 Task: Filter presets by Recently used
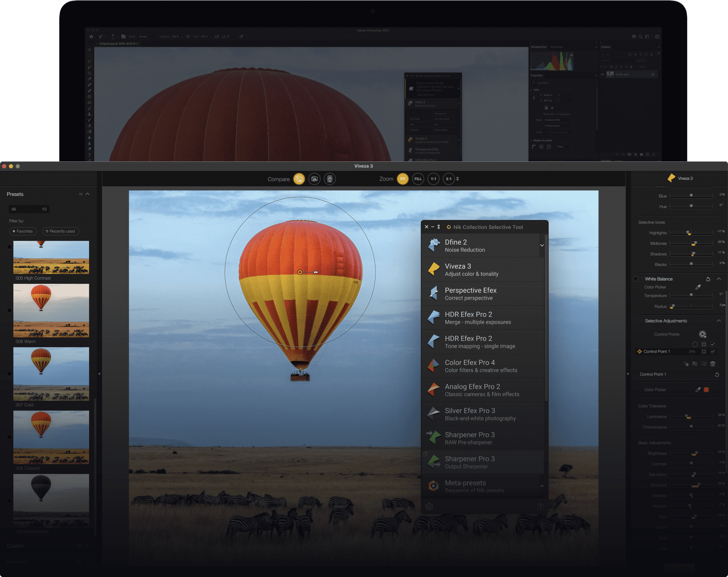60,231
